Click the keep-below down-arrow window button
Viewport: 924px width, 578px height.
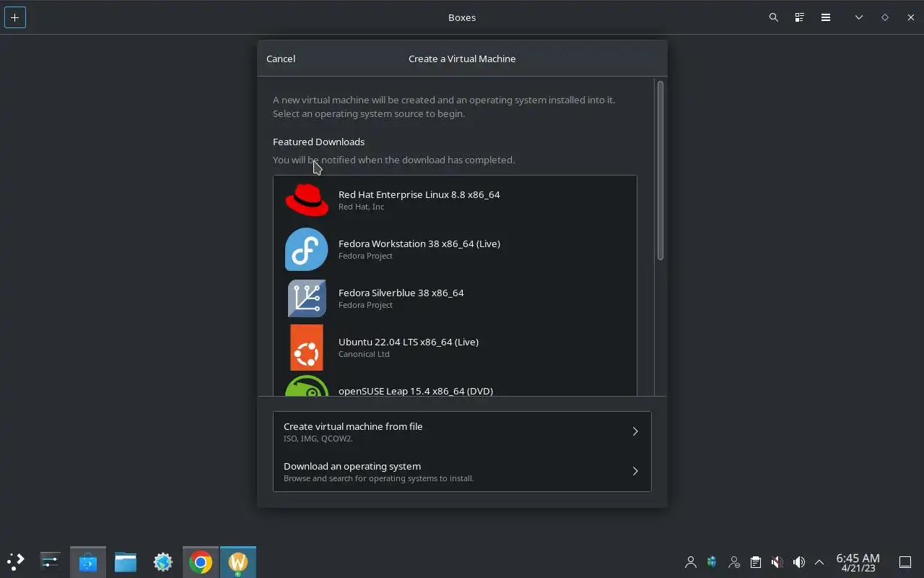859,17
